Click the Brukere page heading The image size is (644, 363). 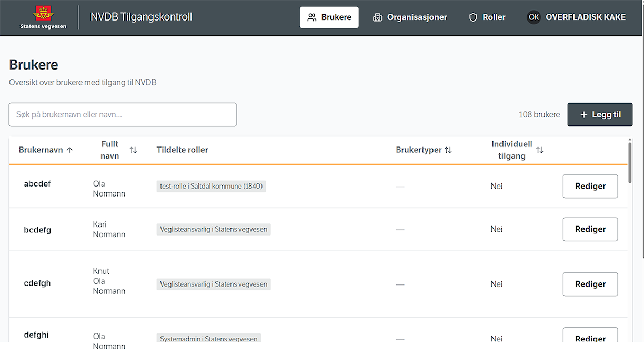[x=34, y=65]
